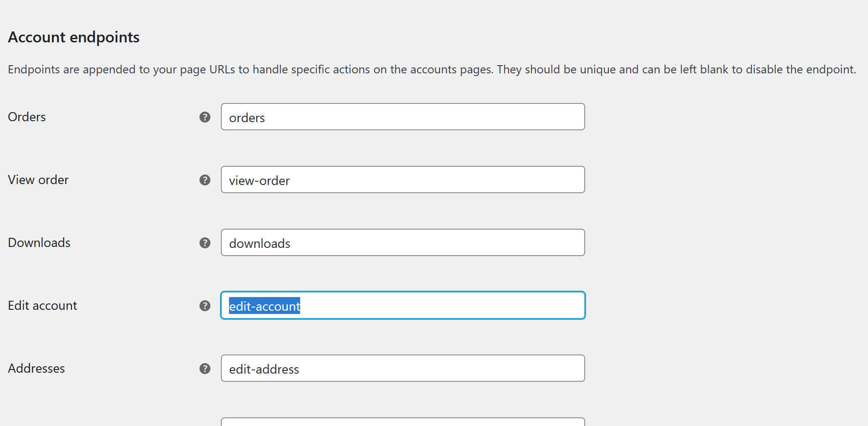Click the sentence starting 'Endpoints are appended'
The width and height of the screenshot is (868, 426).
(250, 70)
